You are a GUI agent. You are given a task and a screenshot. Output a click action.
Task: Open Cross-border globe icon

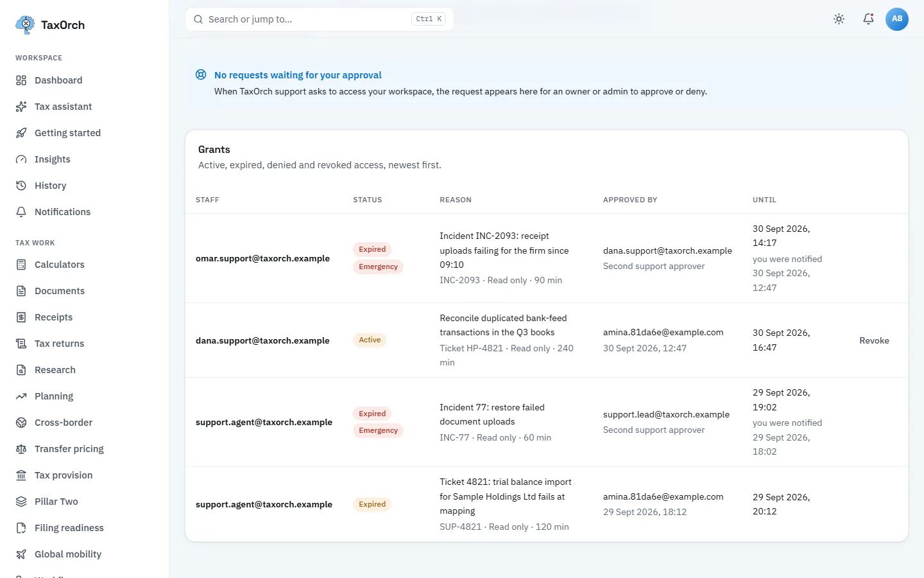(21, 423)
